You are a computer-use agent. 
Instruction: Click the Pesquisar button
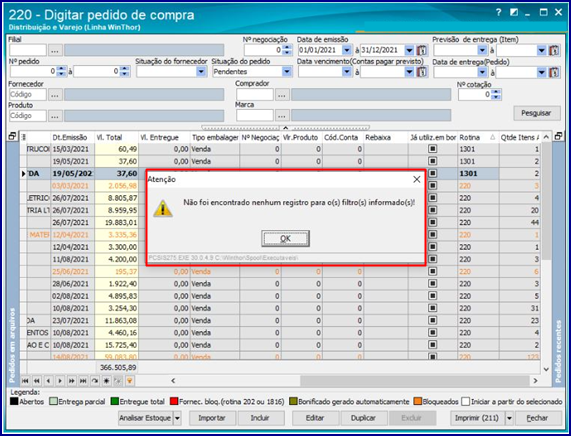(536, 113)
